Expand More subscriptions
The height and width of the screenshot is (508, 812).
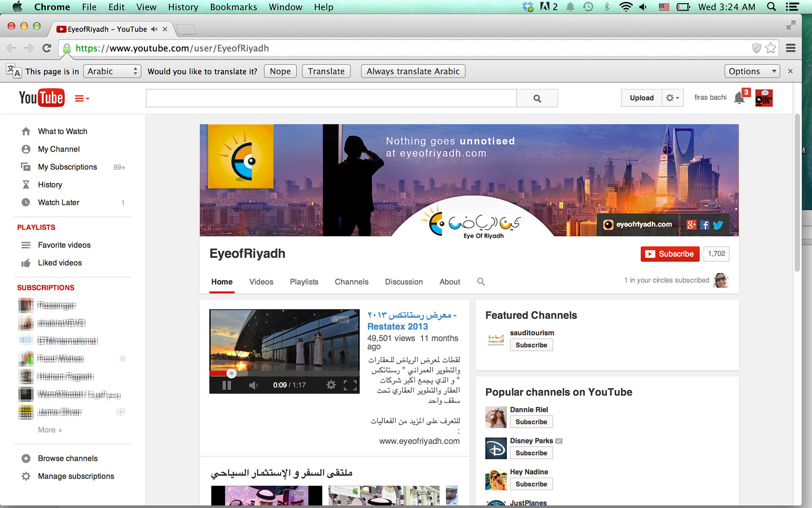pos(50,430)
